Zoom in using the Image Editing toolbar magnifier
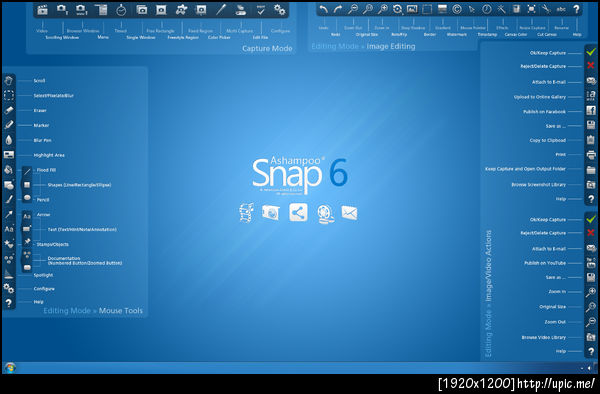This screenshot has width=600, height=394. pos(382,9)
